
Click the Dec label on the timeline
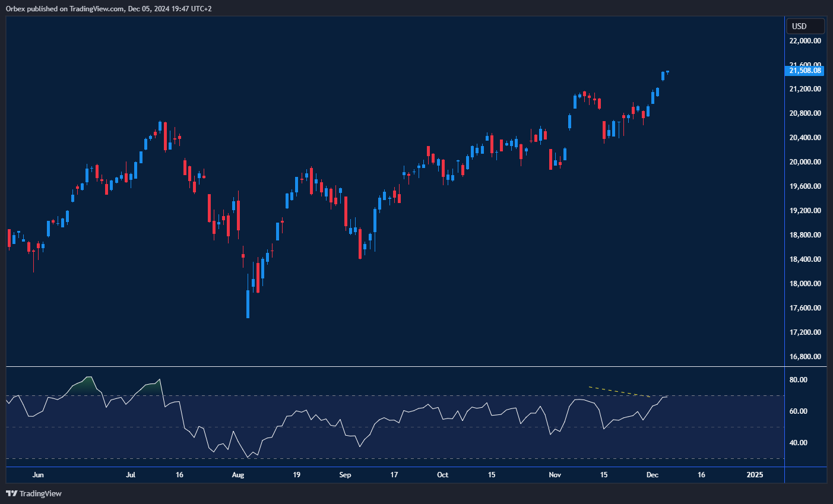[x=653, y=475]
